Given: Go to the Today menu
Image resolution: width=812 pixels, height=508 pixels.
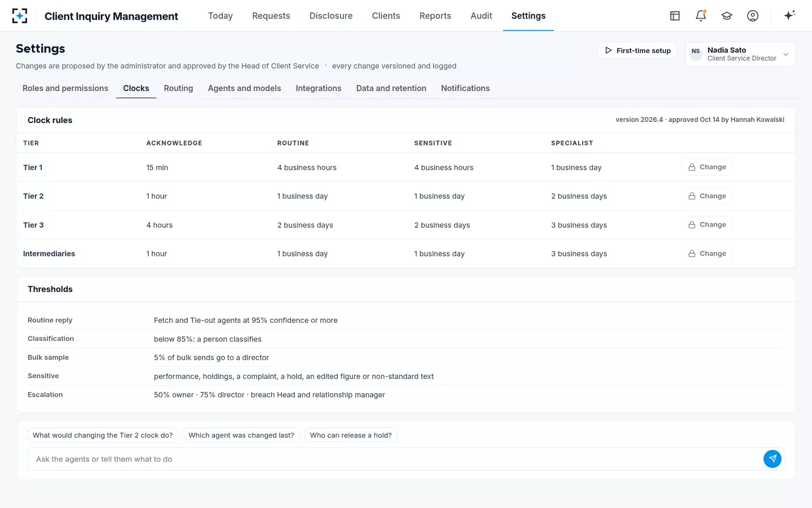Looking at the screenshot, I should pos(220,16).
